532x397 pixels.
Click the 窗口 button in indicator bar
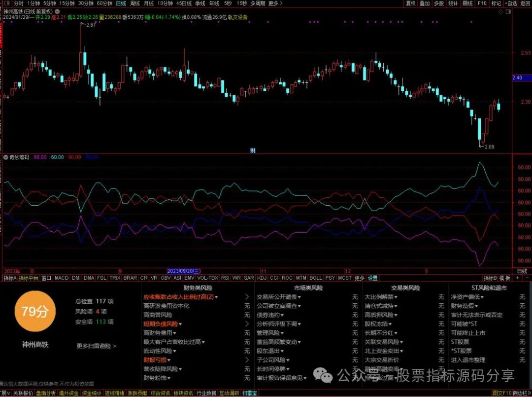tap(46, 278)
